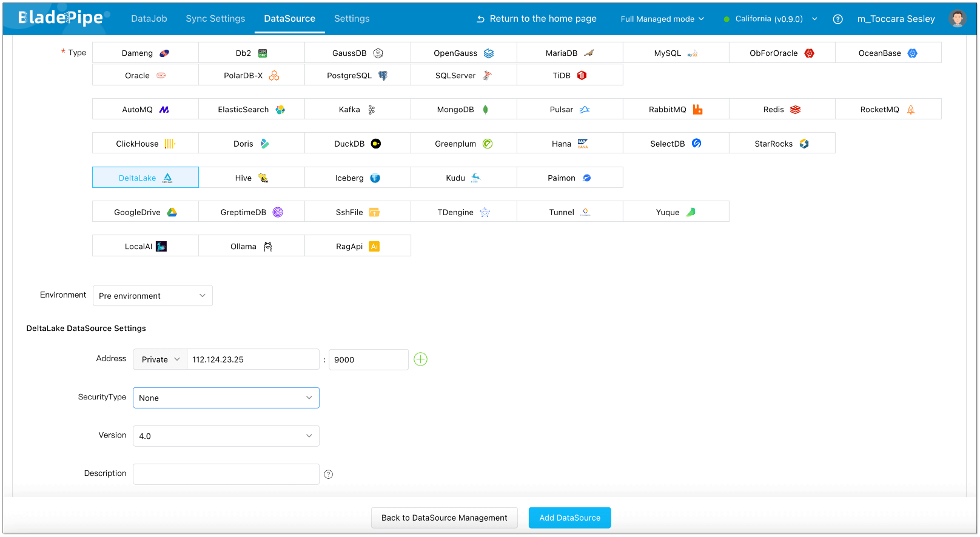Open the help question mark in header
Viewport: 980px width, 537px height.
coord(837,19)
